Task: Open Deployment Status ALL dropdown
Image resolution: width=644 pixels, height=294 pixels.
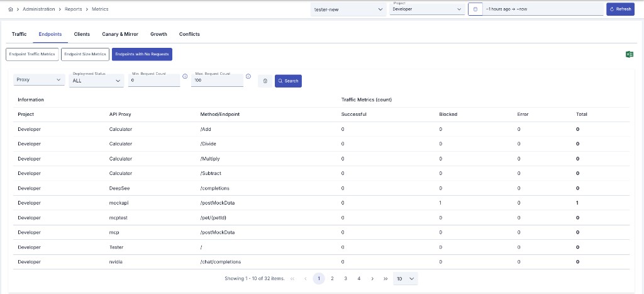Action: (x=96, y=80)
